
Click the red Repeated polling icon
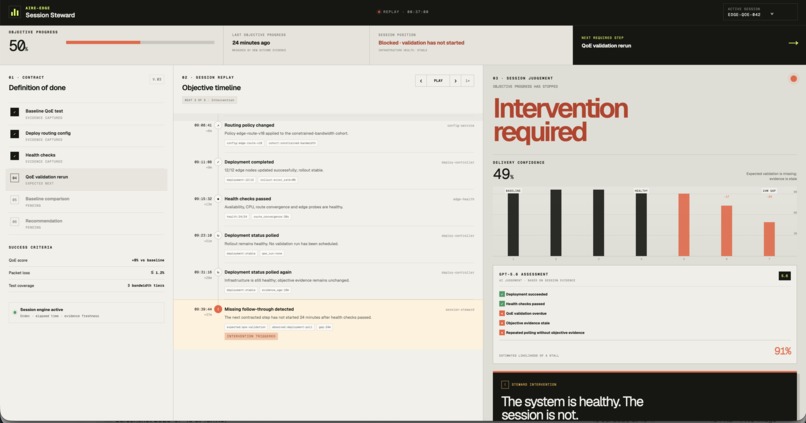click(502, 333)
